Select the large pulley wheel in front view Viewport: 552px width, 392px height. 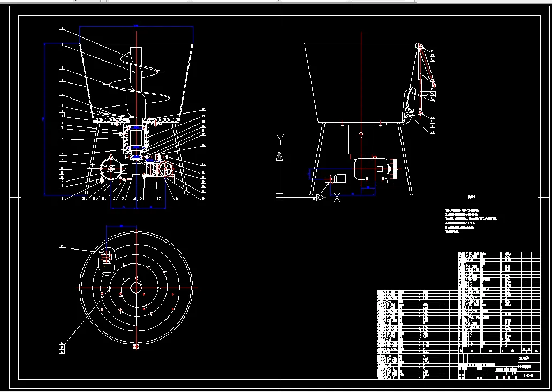[x=165, y=169]
